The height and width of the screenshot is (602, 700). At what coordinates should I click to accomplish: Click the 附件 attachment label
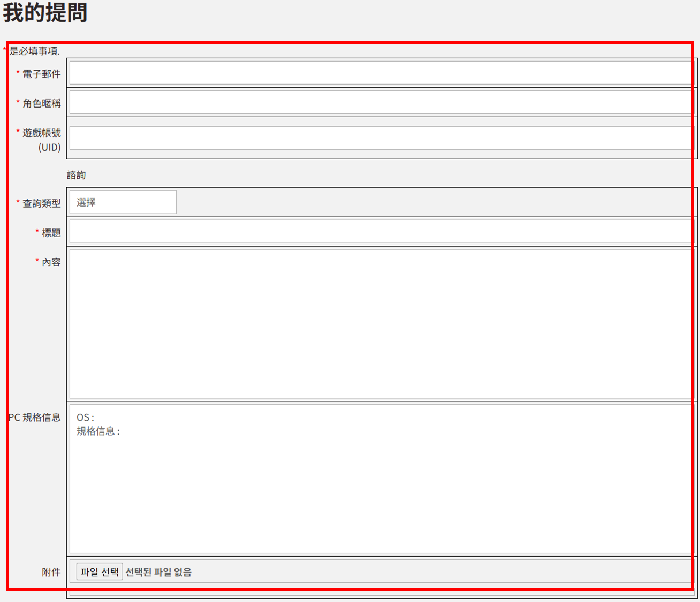[x=51, y=572]
